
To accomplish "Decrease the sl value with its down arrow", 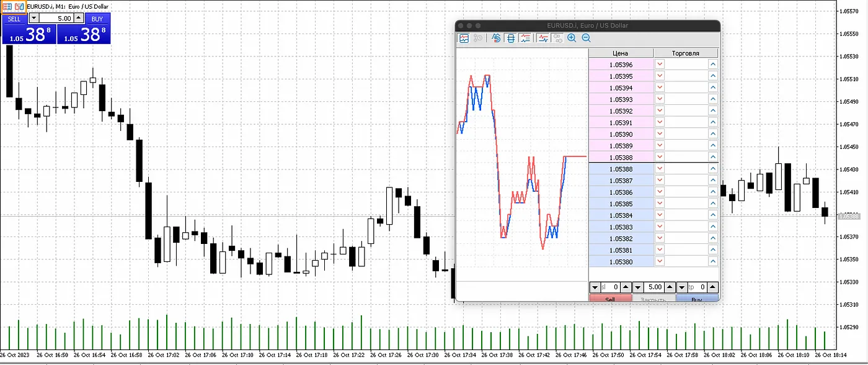I will click(x=595, y=287).
